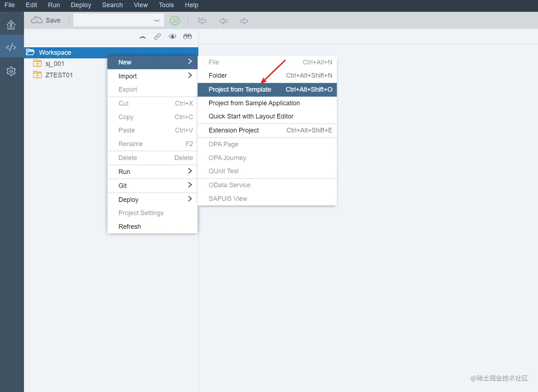The width and height of the screenshot is (538, 392).
Task: Select the ZTEST01 project folder
Action: [59, 75]
